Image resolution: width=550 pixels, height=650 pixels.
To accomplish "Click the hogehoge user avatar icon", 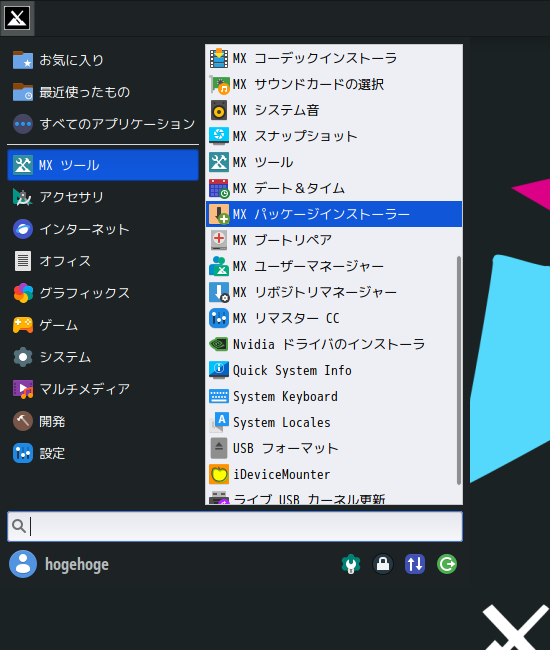I will coord(23,564).
